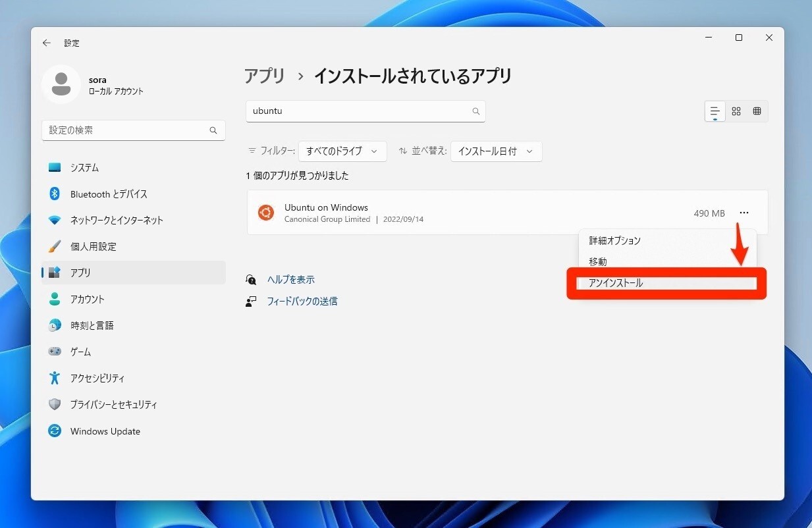
Task: Switch to table view layout icon
Action: [x=757, y=111]
